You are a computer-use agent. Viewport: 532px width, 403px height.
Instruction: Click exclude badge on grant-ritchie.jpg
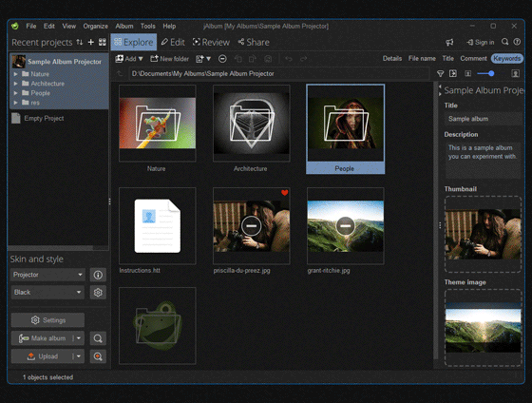pyautogui.click(x=346, y=226)
